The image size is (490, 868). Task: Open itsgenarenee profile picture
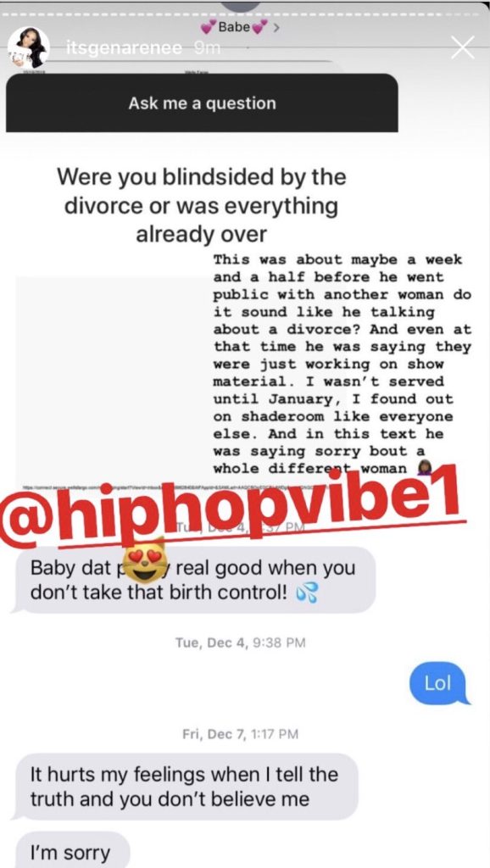(29, 48)
